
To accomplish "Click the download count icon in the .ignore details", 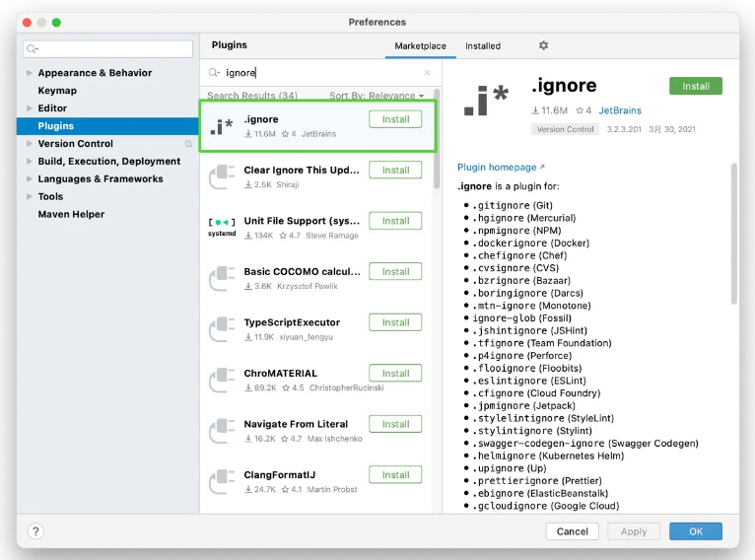I will (x=535, y=110).
